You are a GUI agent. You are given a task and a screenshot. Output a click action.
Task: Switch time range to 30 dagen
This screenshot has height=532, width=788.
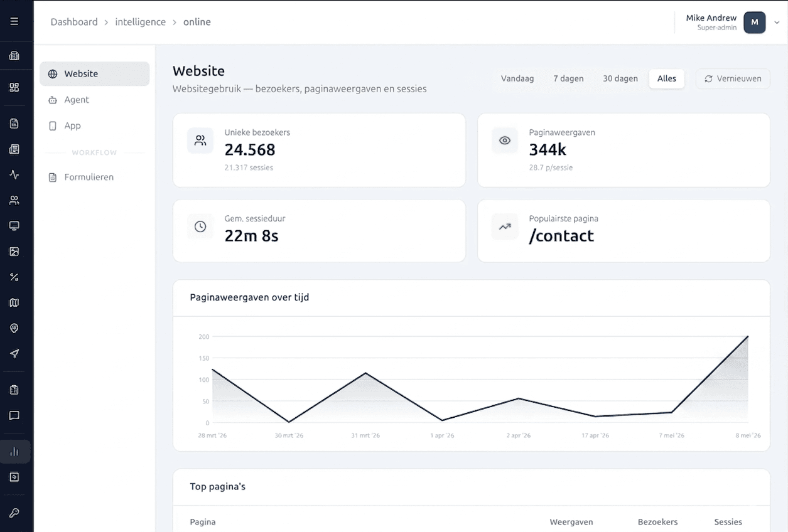coord(620,78)
